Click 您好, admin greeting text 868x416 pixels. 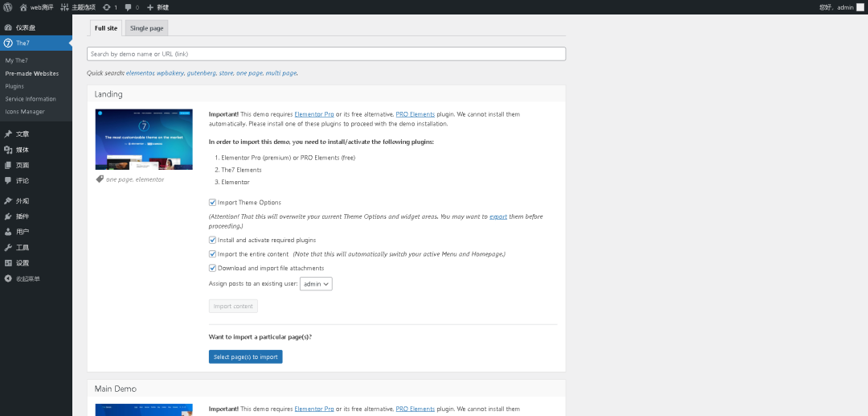click(836, 7)
